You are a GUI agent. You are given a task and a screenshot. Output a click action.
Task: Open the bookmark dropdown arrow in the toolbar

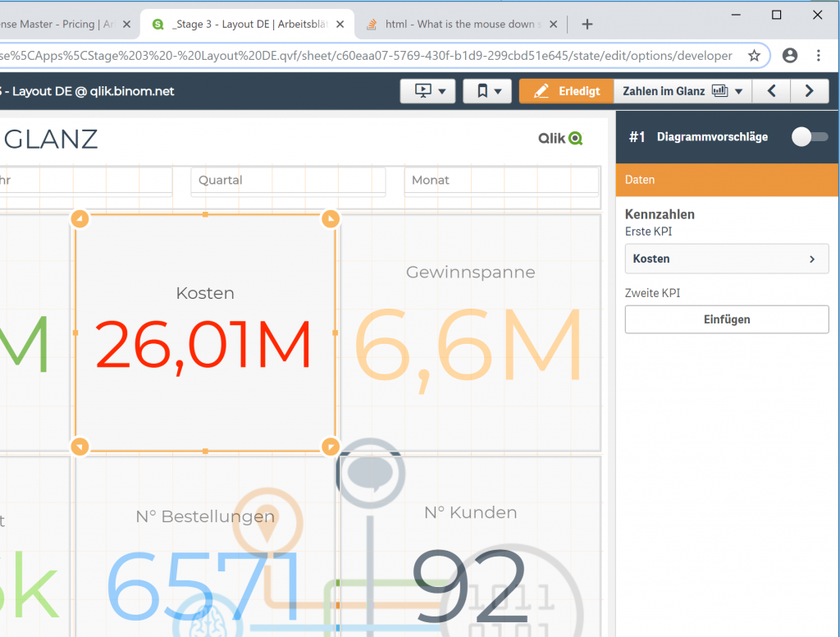click(497, 90)
